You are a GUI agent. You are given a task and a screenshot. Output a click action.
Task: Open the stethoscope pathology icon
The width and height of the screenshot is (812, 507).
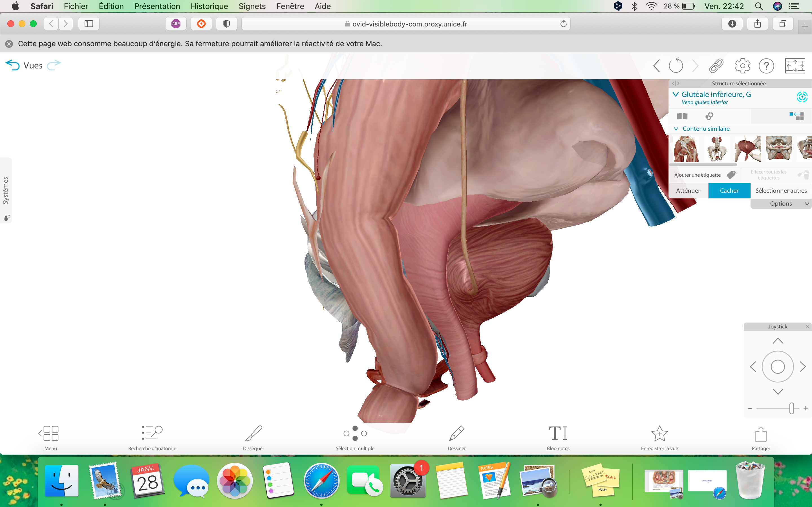tap(709, 116)
